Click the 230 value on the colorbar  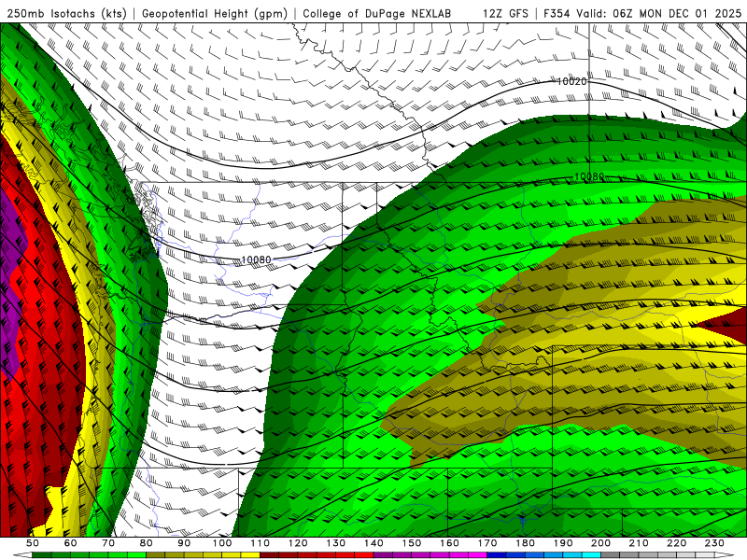pos(714,543)
